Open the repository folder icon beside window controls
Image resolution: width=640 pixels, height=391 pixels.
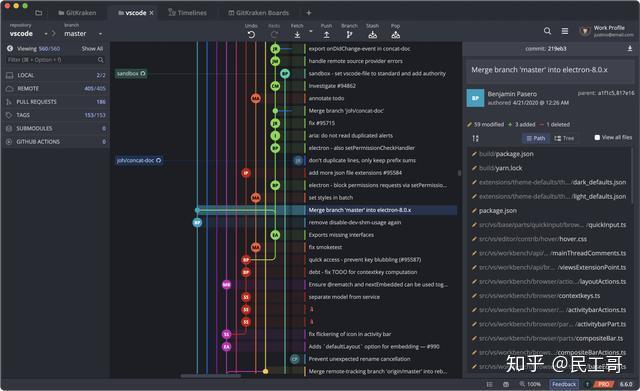(39, 13)
